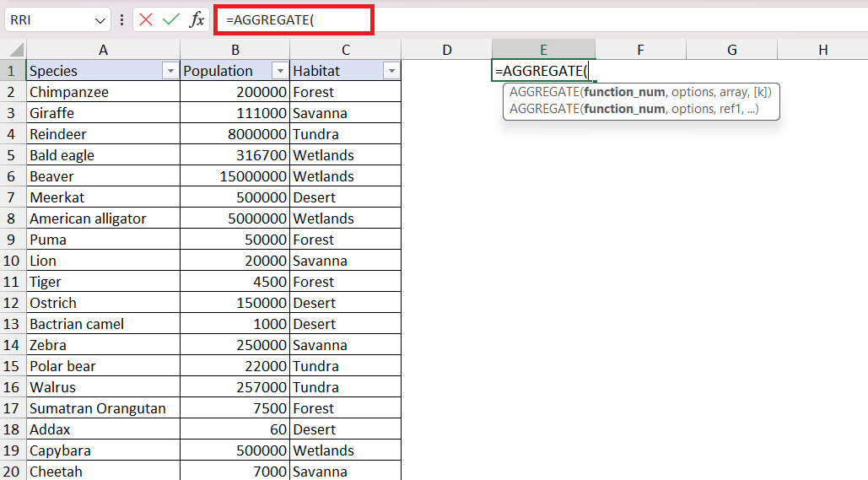Select the column G header
The image size is (868, 480).
pyautogui.click(x=732, y=50)
